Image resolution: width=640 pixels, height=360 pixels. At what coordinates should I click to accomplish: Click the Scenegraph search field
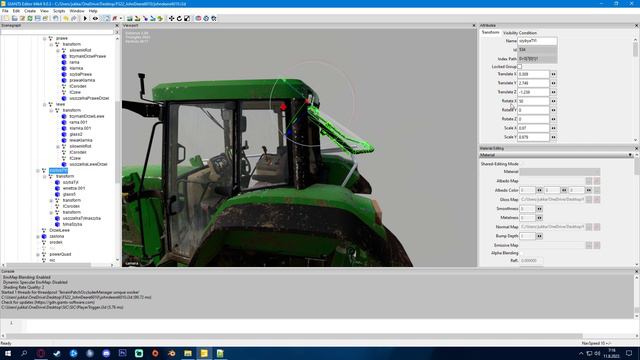coord(57,32)
